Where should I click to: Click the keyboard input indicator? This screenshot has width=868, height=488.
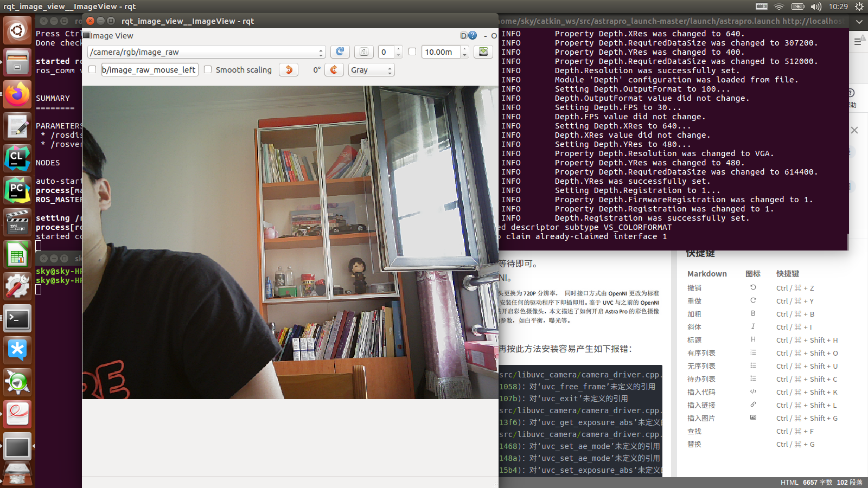click(x=762, y=7)
